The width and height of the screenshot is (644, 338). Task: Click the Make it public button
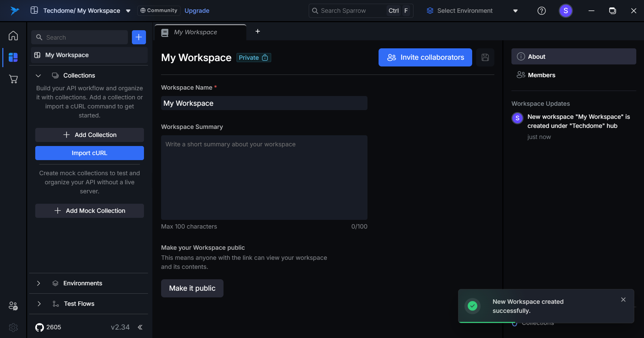click(192, 288)
